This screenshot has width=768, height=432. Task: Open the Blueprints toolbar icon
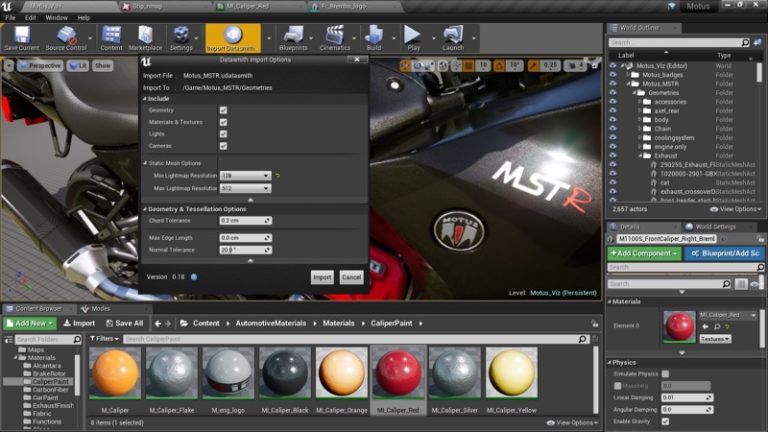[x=293, y=38]
